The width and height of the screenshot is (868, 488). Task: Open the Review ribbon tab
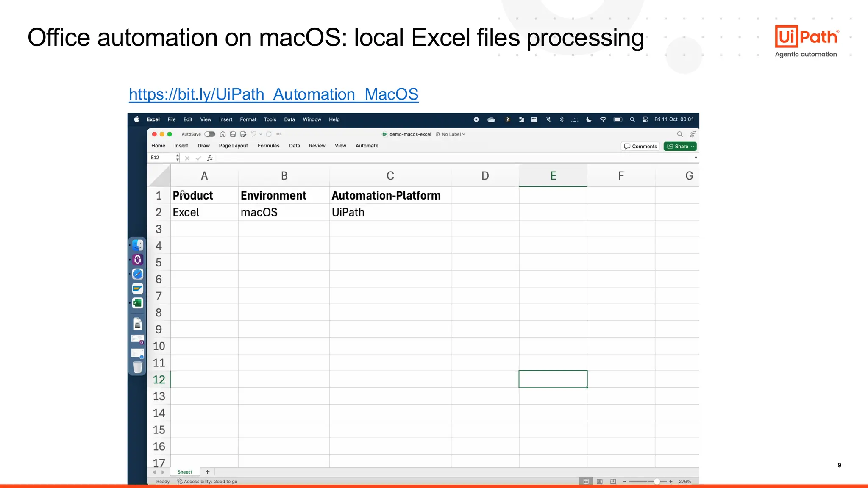[317, 146]
